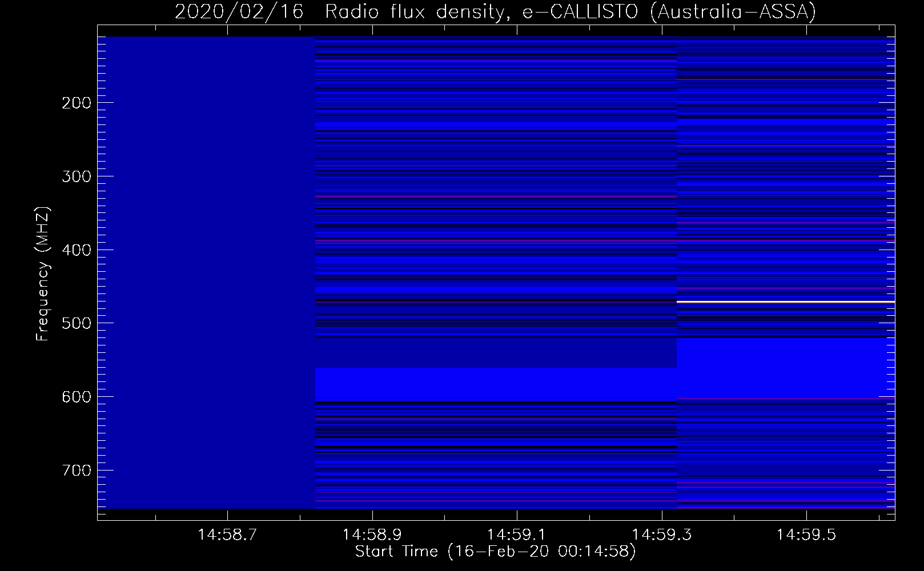Click the white horizontal line near 470 MHz
This screenshot has width=924, height=571.
786,301
